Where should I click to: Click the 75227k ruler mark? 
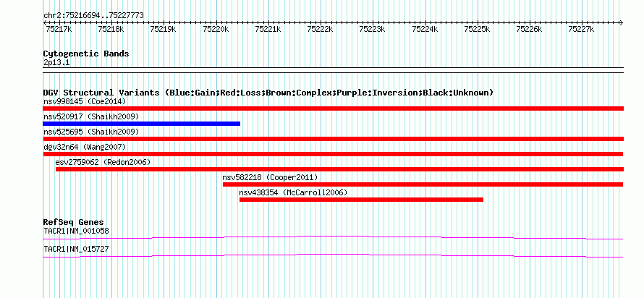click(x=581, y=29)
